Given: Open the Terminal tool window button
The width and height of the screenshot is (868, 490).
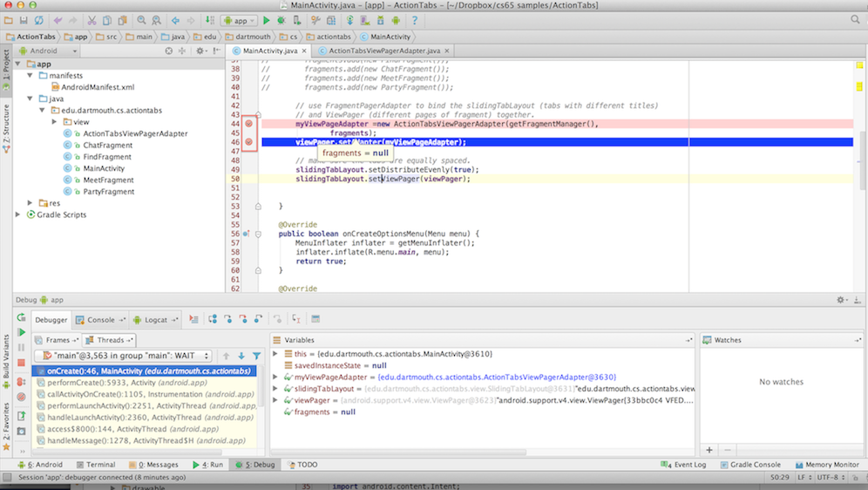Looking at the screenshot, I should pyautogui.click(x=96, y=465).
